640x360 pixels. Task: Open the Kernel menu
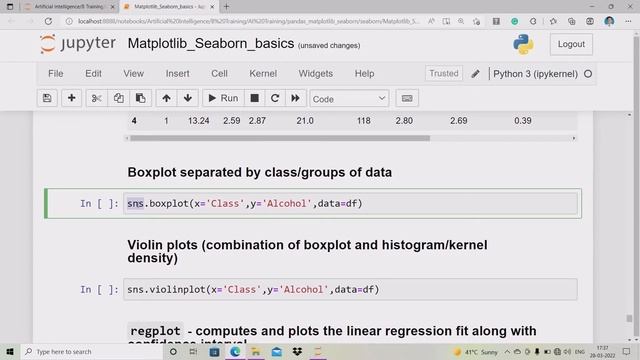click(263, 73)
